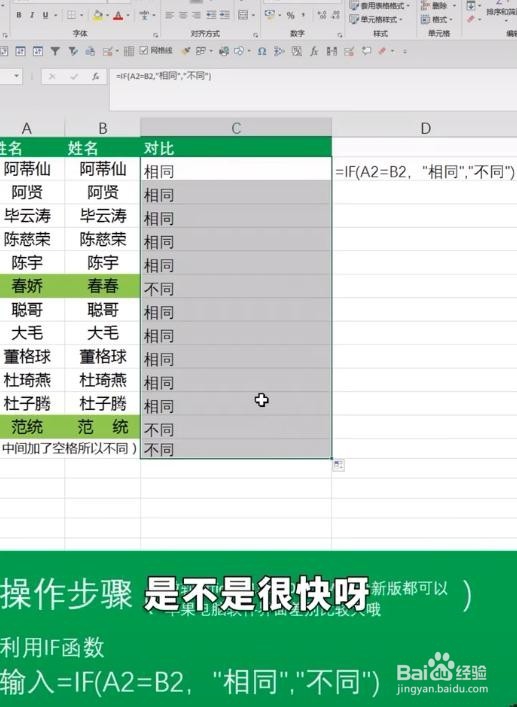Viewport: 517px width, 707px height.
Task: Open the 删除 delete cells button
Action: pos(439,6)
